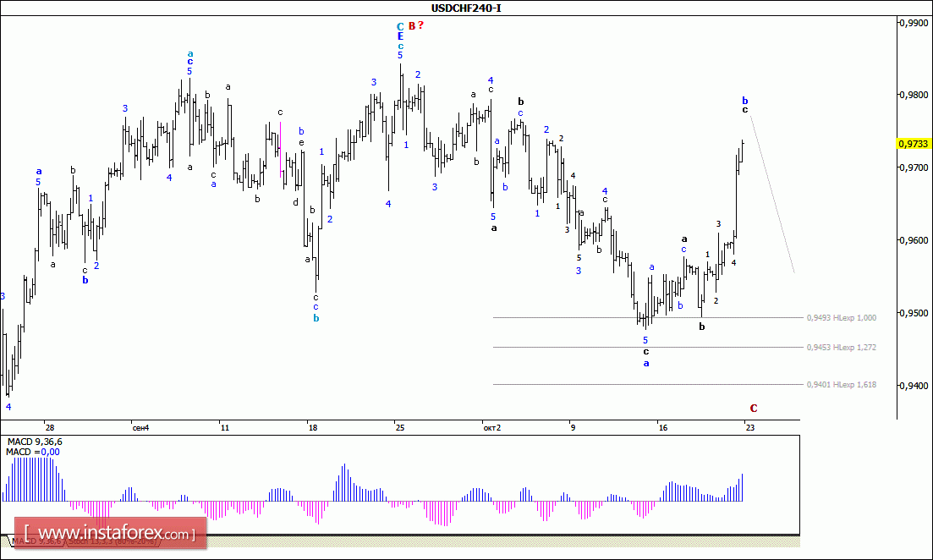Click the 0,9400 price axis label
Screen dimensions: 933x560
point(914,386)
